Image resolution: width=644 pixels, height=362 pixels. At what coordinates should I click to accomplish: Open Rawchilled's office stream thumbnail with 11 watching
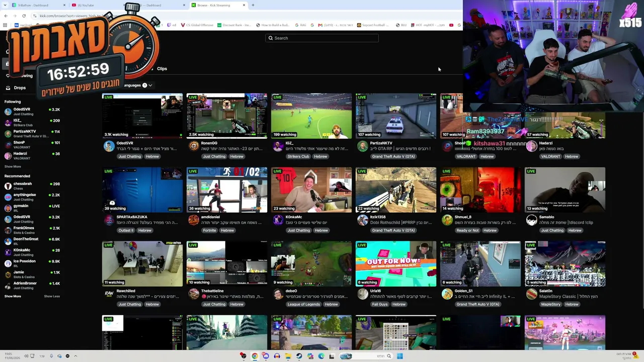[142, 263]
